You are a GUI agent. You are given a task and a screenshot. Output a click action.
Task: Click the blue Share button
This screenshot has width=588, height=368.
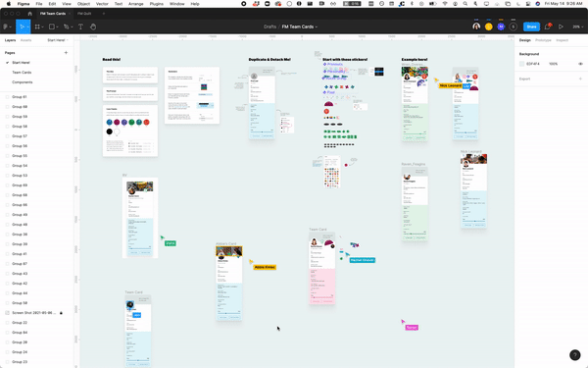tap(531, 26)
